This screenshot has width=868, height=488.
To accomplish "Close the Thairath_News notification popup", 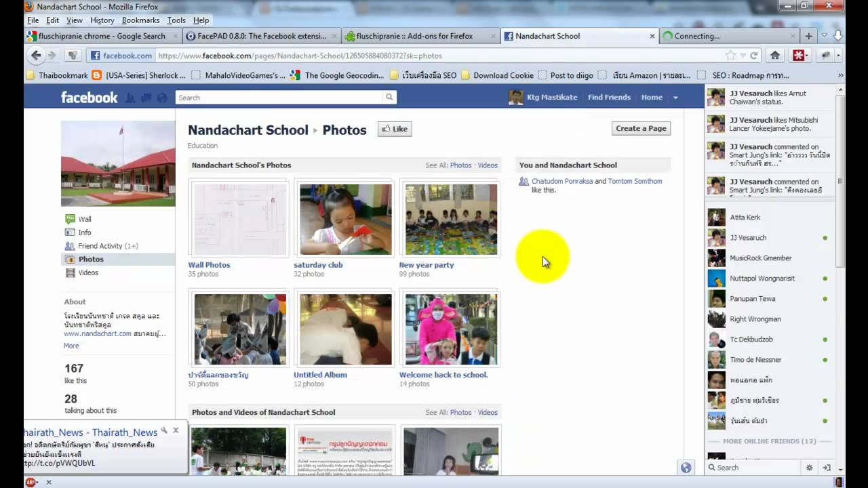I will click(176, 430).
